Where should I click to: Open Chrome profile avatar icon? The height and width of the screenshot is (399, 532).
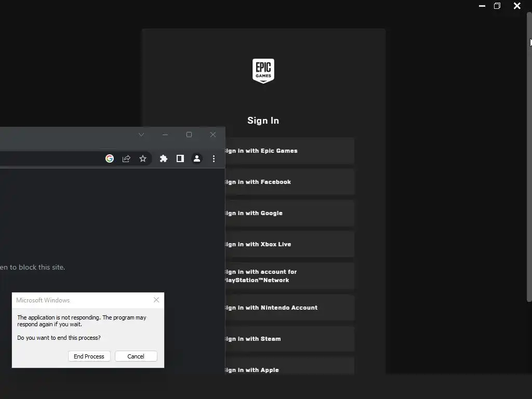coord(197,158)
